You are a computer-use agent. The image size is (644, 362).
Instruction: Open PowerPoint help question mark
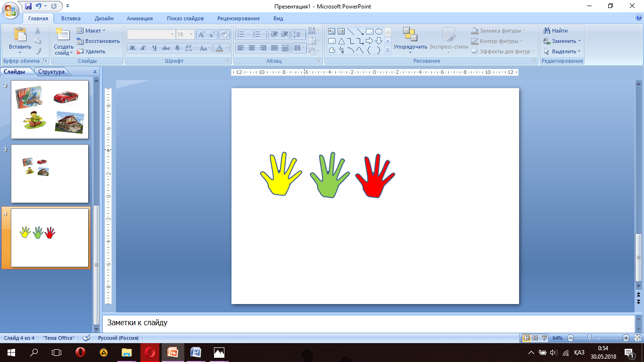[x=639, y=18]
